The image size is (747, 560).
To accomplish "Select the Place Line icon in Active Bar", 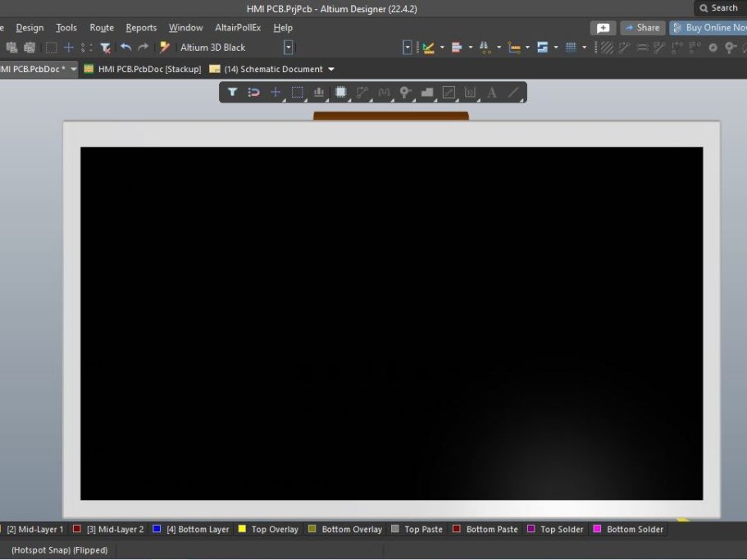I will point(513,92).
